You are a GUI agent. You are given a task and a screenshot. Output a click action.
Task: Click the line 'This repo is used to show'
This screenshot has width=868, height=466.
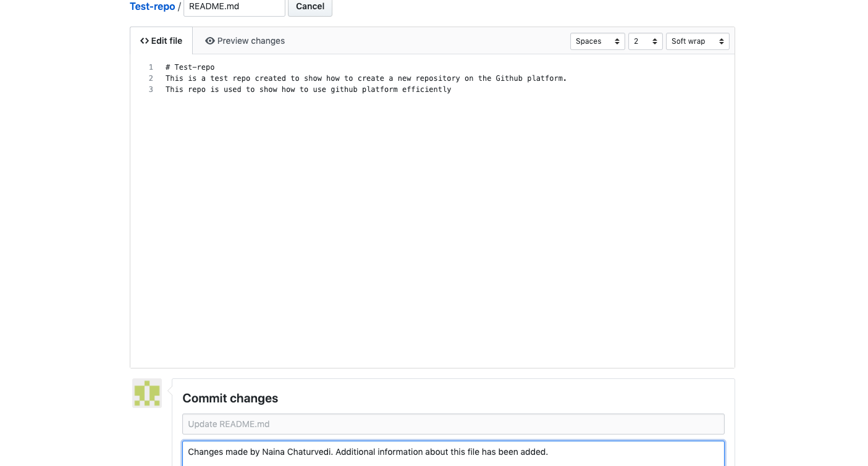pyautogui.click(x=308, y=89)
